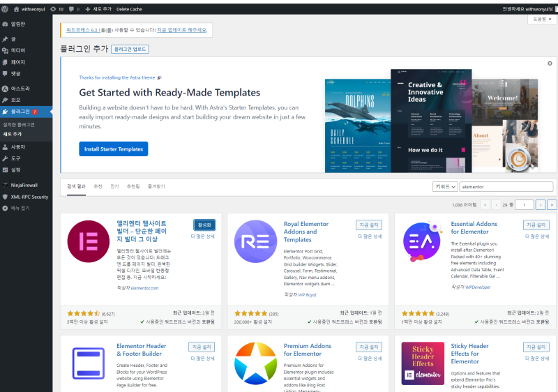The image size is (558, 392).
Task: Select the Plugins menu item with badge
Action: point(27,112)
